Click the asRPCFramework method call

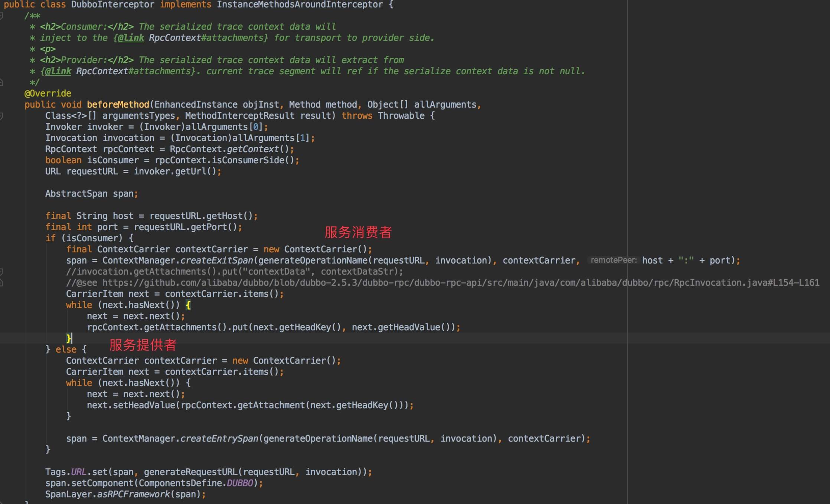click(x=134, y=494)
